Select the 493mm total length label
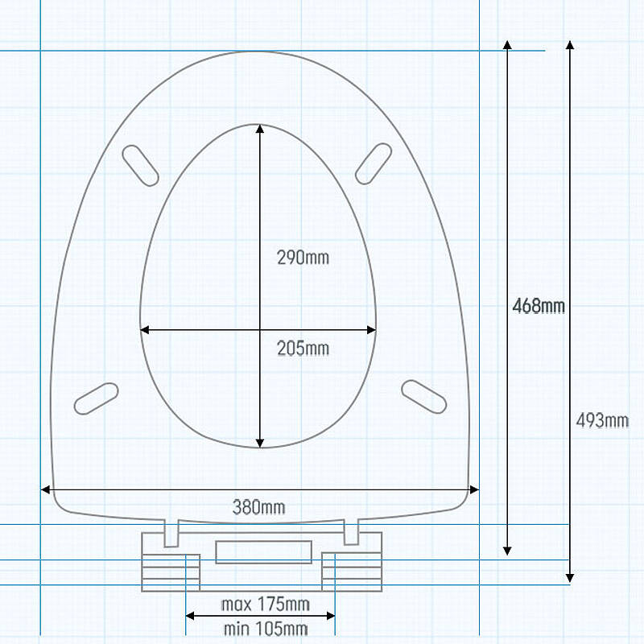This screenshot has height=644, width=644. 602,420
